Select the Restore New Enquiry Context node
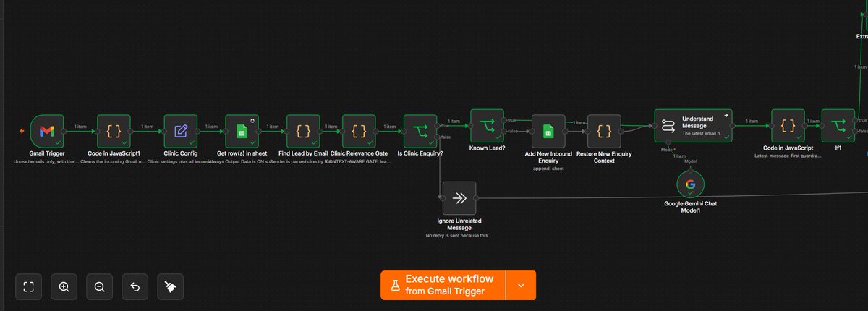868x311 pixels. point(605,131)
